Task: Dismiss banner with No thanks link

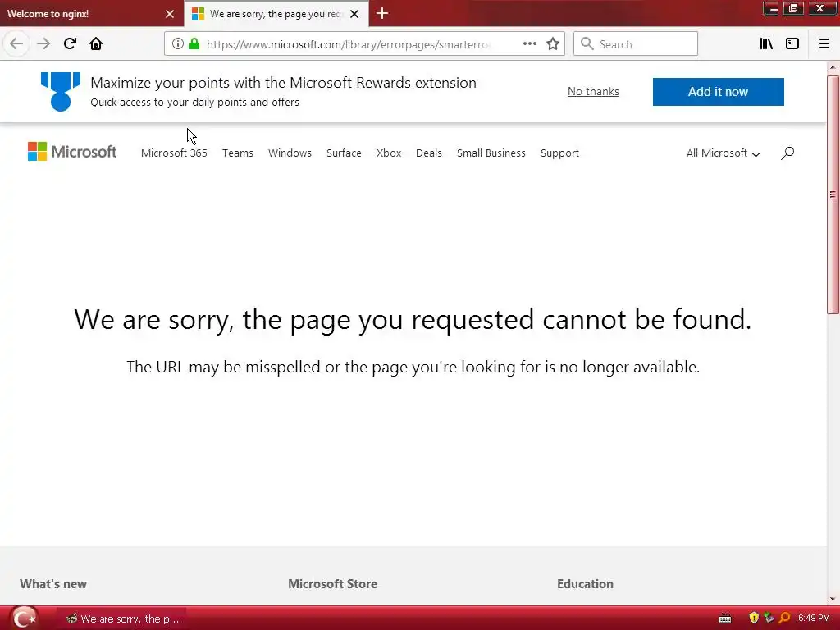Action: (x=594, y=92)
